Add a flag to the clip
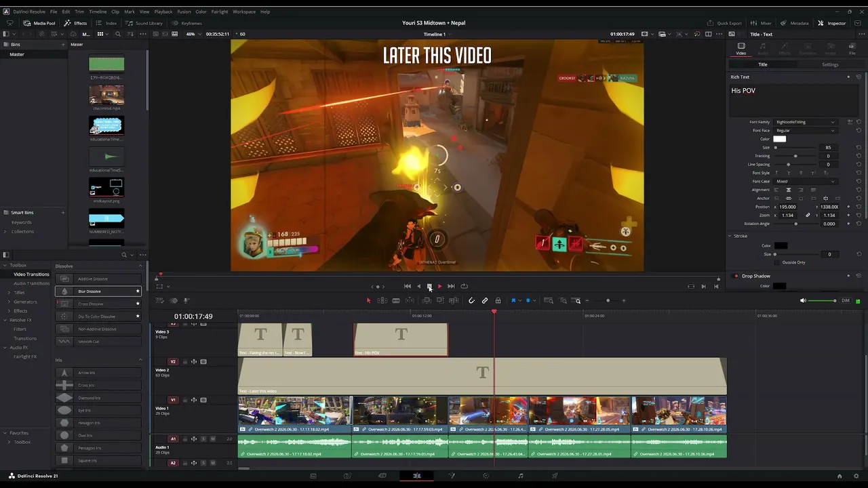This screenshot has width=868, height=488. (x=513, y=300)
